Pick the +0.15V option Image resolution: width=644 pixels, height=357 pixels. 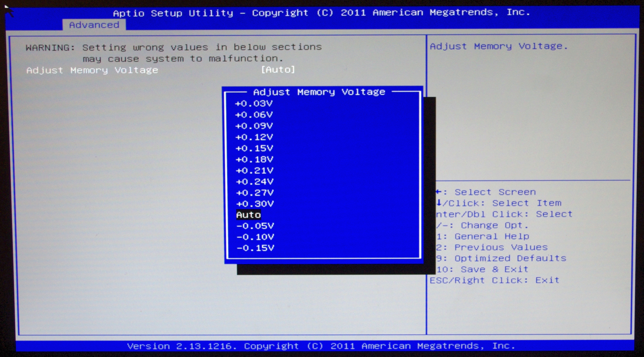coord(254,148)
